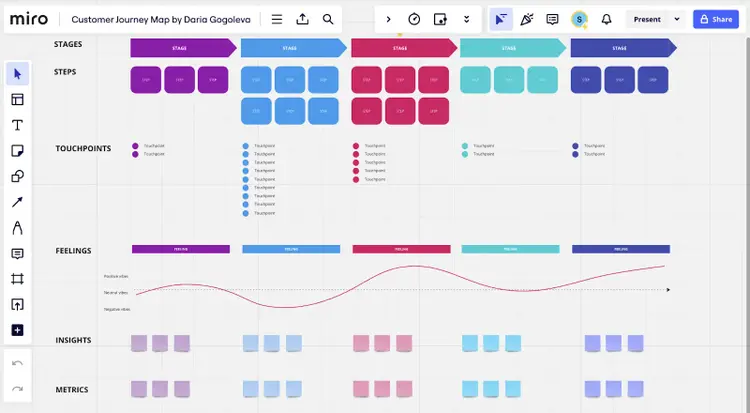750x413 pixels.
Task: Click the board title Customer Journey Map
Action: click(x=161, y=19)
